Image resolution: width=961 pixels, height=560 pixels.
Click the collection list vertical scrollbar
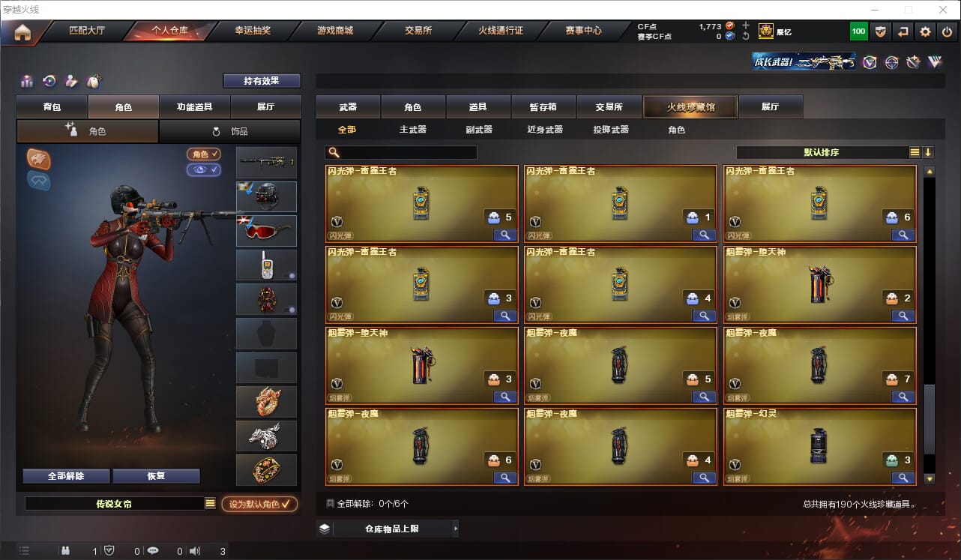tap(930, 325)
